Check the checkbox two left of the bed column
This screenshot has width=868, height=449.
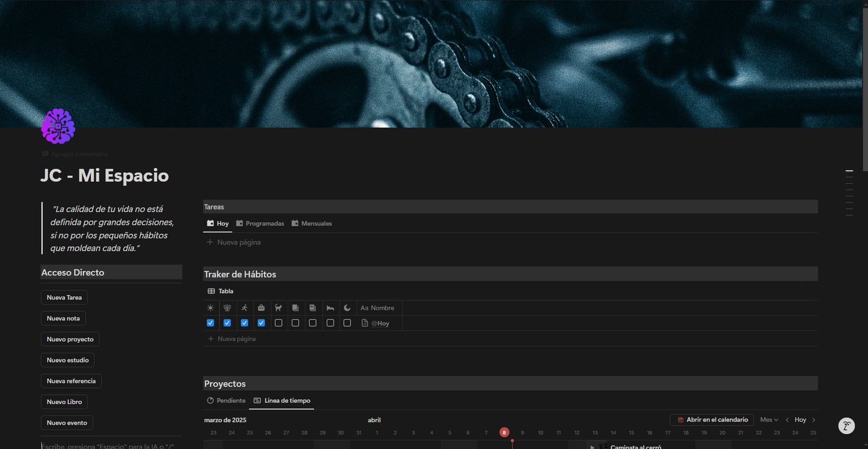[x=295, y=323]
